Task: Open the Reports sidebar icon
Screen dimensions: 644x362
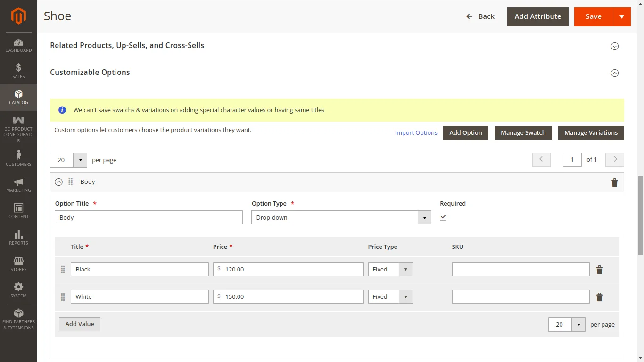Action: (x=18, y=234)
